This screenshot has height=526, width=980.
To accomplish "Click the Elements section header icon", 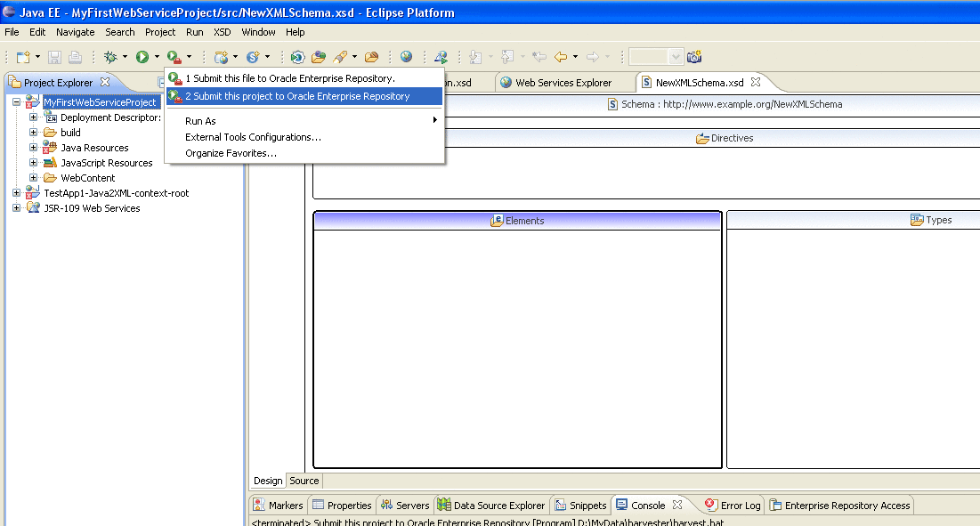I will [x=497, y=221].
